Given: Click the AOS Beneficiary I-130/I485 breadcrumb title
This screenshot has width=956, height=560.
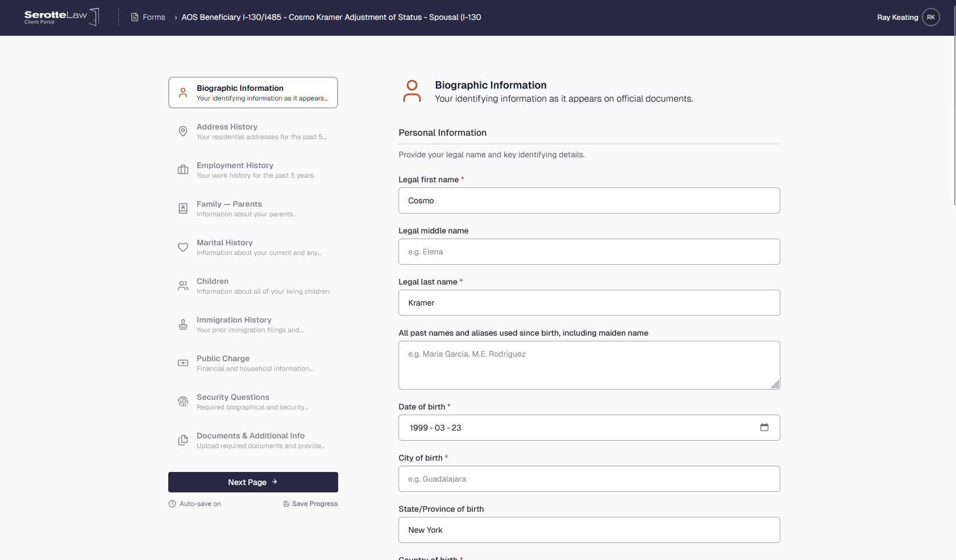Looking at the screenshot, I should tap(331, 17).
